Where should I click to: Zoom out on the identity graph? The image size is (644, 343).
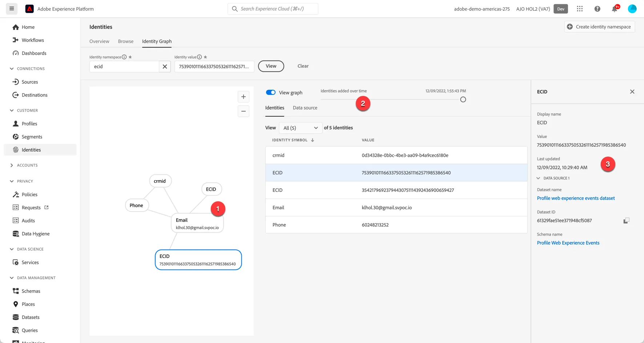(x=243, y=111)
